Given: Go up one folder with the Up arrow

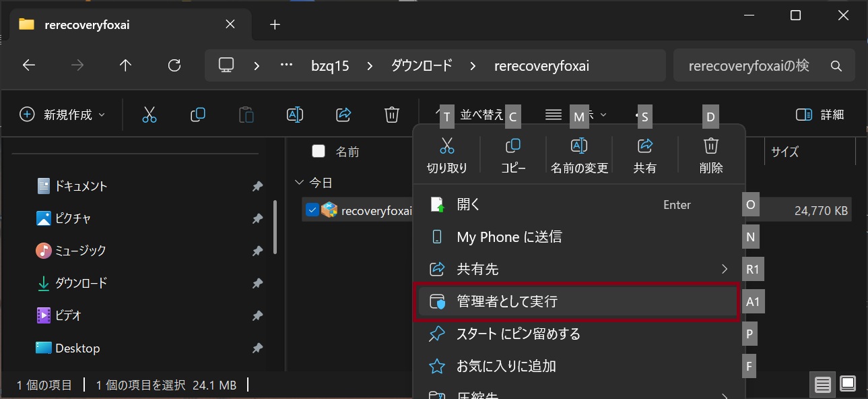Looking at the screenshot, I should 125,65.
